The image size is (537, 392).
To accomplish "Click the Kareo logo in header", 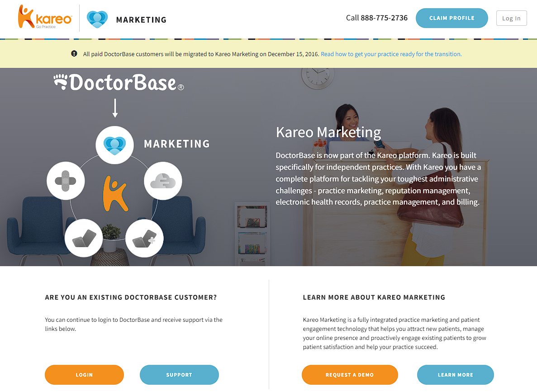I will (x=45, y=17).
